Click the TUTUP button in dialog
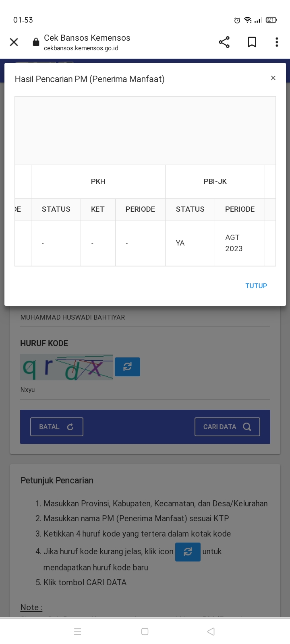Viewport: 290px width, 644px height. [256, 286]
